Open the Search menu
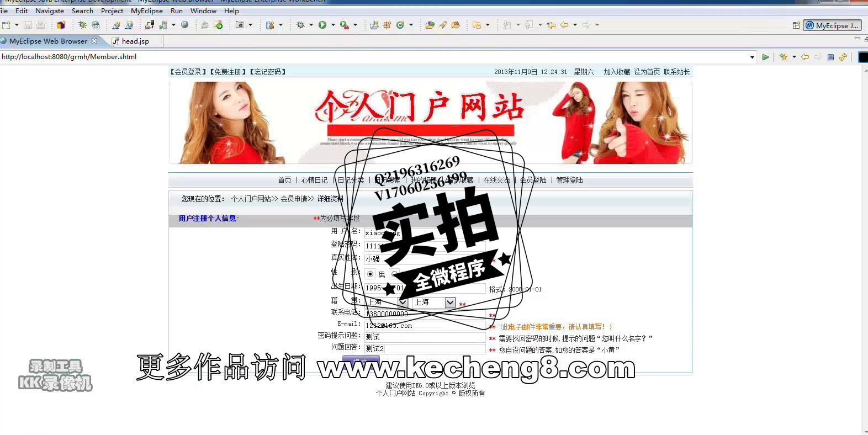The width and height of the screenshot is (868, 435). point(82,10)
